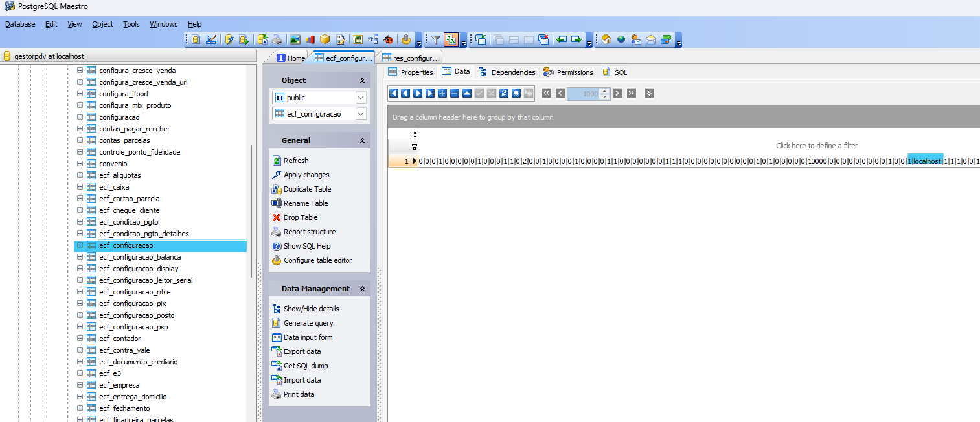Insert a new record with plus button
The image size is (980, 422).
click(442, 93)
